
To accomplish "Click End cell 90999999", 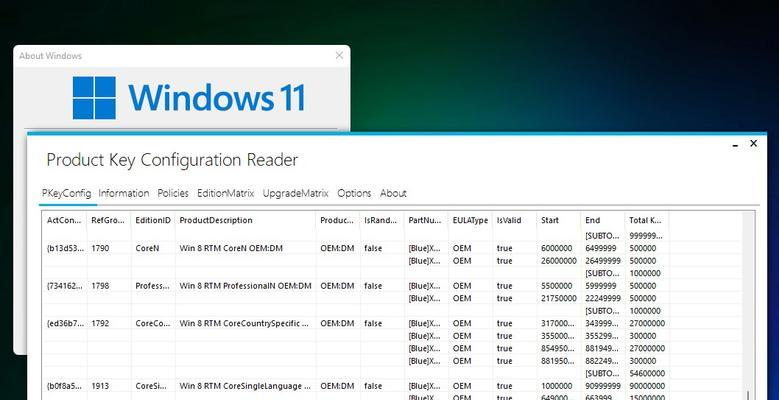I will point(603,386).
